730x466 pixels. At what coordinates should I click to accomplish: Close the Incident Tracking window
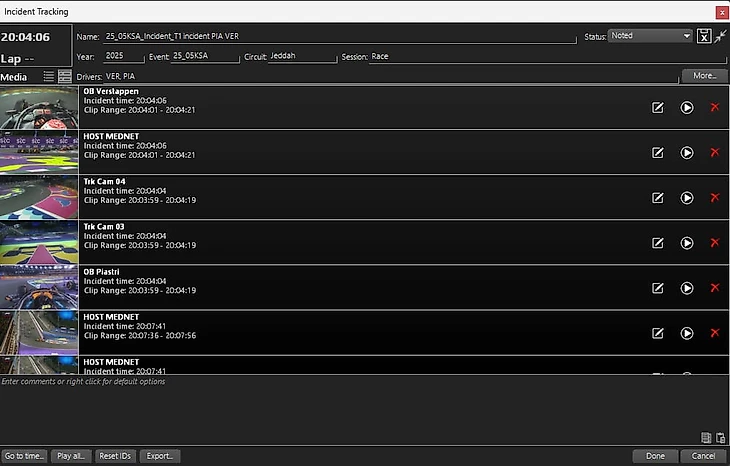722,12
